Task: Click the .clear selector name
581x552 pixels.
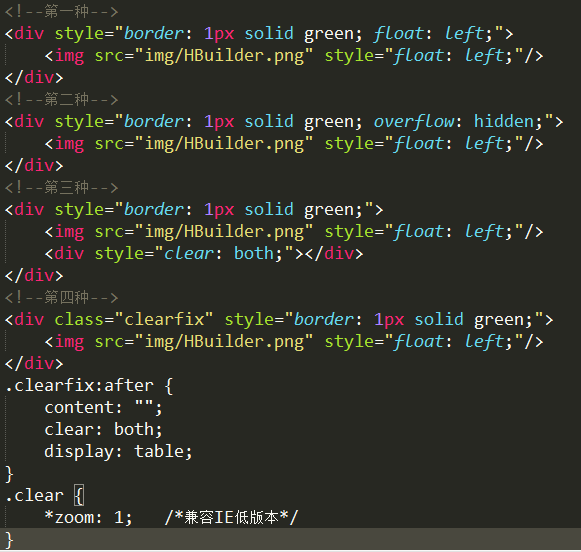Action: pyautogui.click(x=34, y=496)
